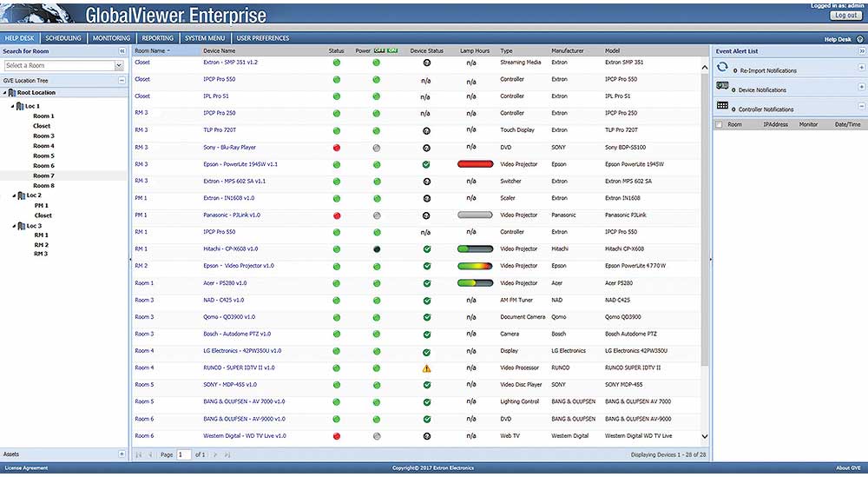This screenshot has width=868, height=477.
Task: Click Root Location building icon
Action: [x=11, y=92]
